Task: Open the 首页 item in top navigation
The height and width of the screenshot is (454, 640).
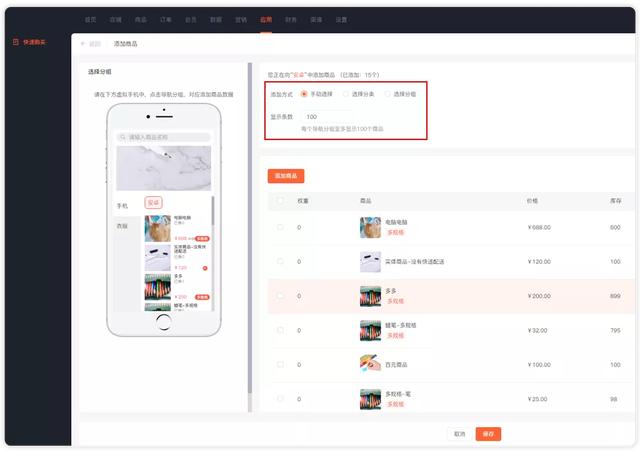Action: 90,20
